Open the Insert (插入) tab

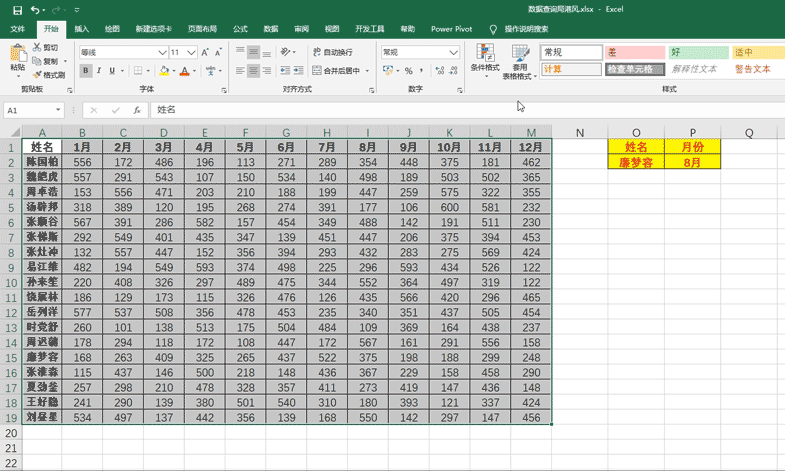pos(81,29)
